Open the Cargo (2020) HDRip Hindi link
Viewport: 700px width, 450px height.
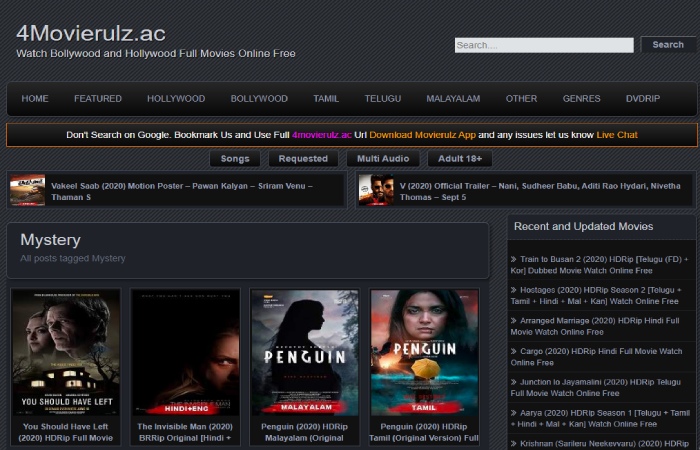click(596, 357)
